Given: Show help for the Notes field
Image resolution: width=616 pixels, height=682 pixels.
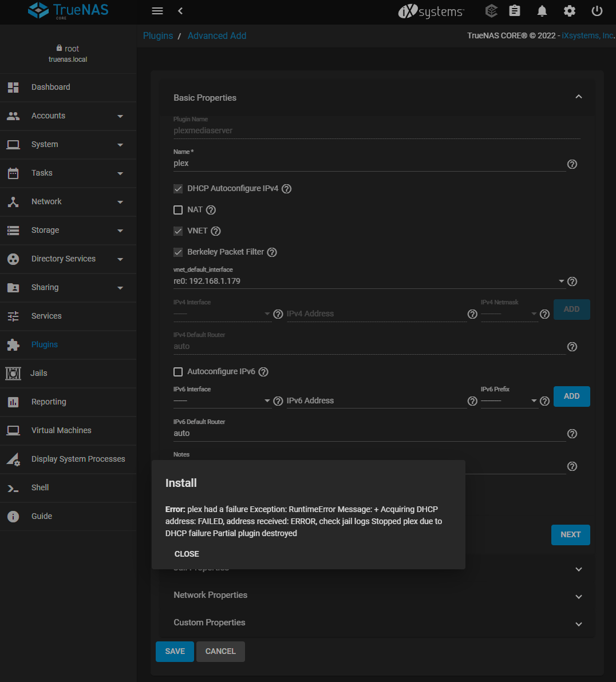Looking at the screenshot, I should click(x=572, y=466).
